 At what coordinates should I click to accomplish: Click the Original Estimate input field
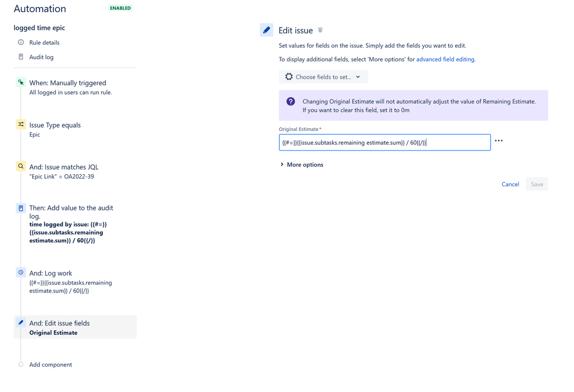[385, 143]
